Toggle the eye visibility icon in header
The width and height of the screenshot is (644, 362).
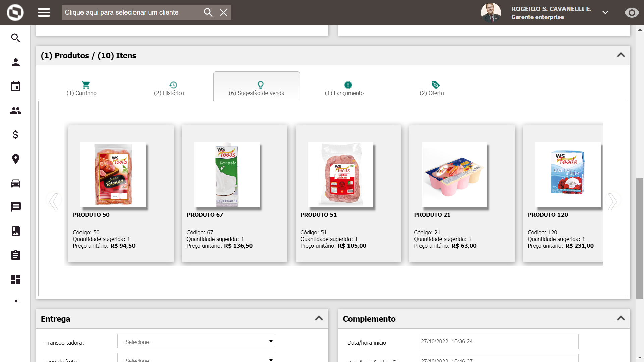click(632, 13)
